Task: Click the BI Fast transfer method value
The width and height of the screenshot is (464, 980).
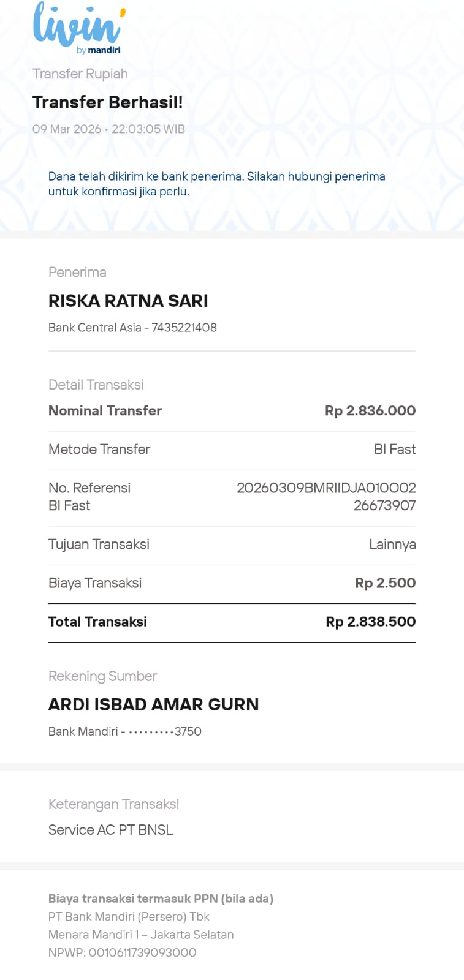Action: tap(395, 450)
